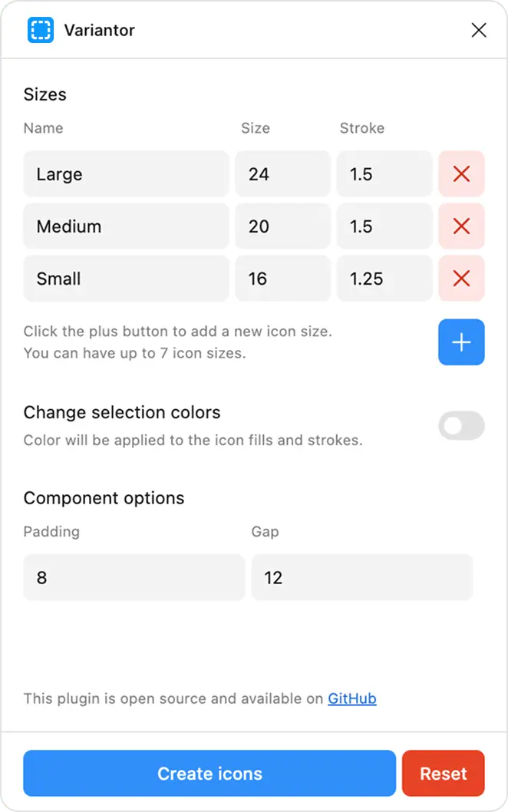Delete the Medium size row
The image size is (508, 812).
pos(461,226)
